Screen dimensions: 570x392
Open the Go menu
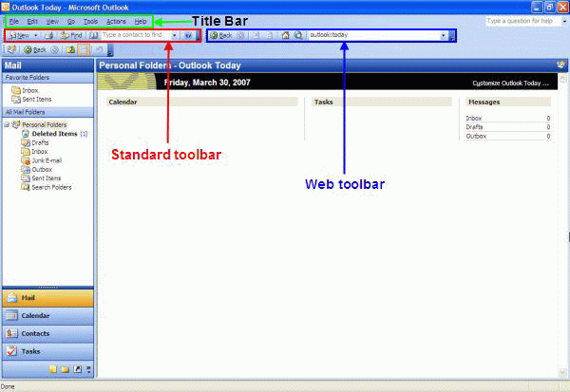coord(71,22)
